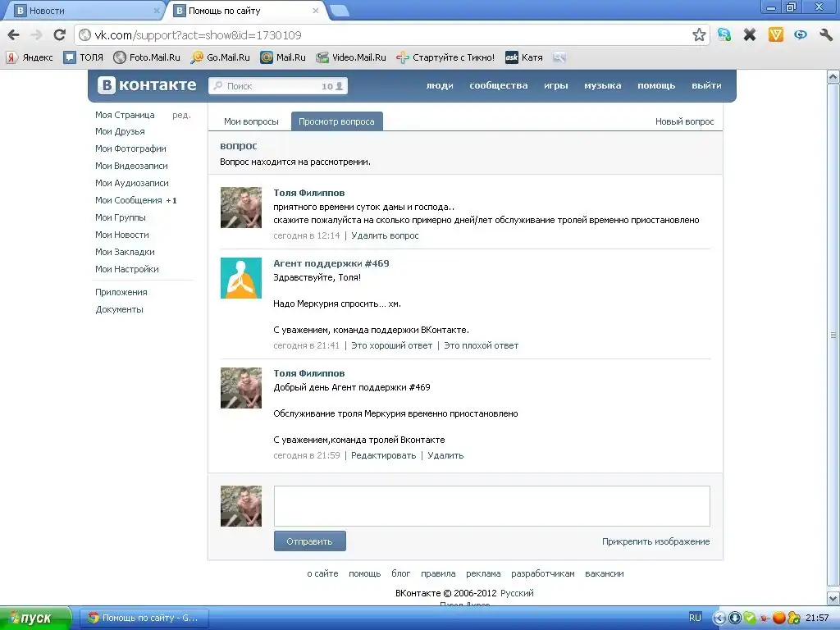Open the Mail.Ru bookmark
The image size is (840, 630).
tap(283, 57)
